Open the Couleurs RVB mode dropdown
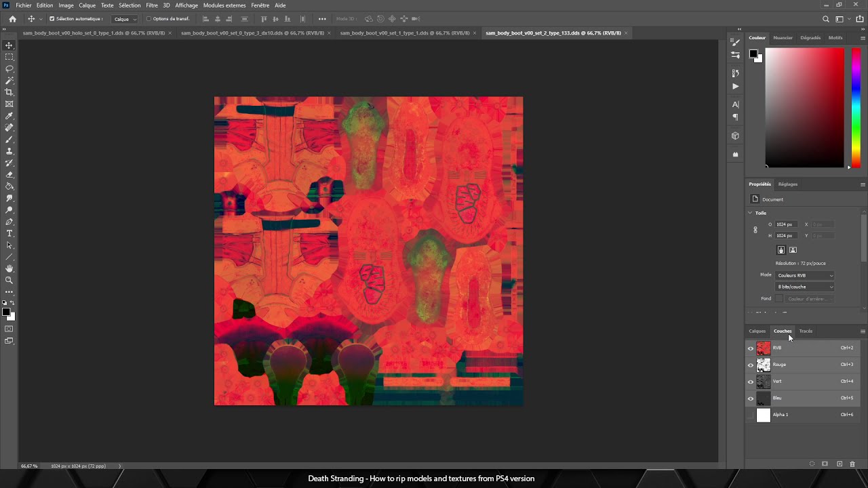The width and height of the screenshot is (868, 488). [805, 275]
